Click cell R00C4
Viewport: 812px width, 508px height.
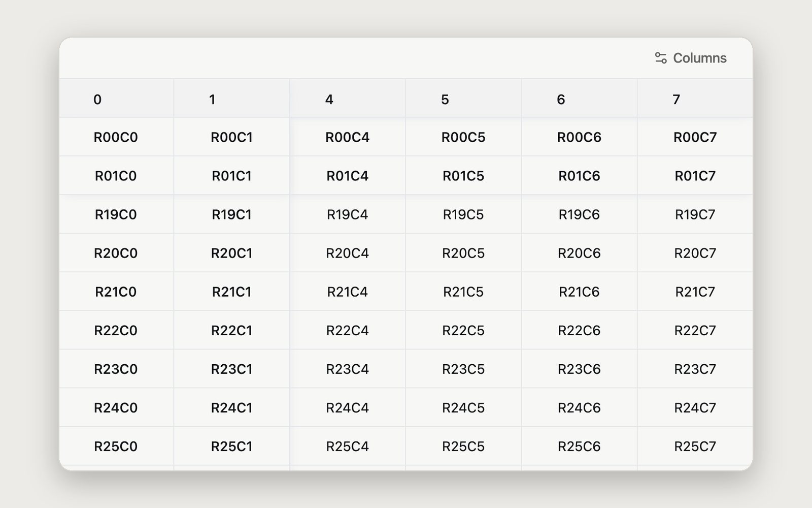point(348,137)
